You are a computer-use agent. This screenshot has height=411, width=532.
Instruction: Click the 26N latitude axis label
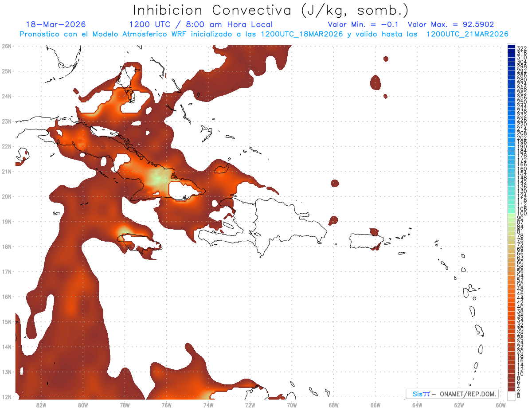pos(7,46)
